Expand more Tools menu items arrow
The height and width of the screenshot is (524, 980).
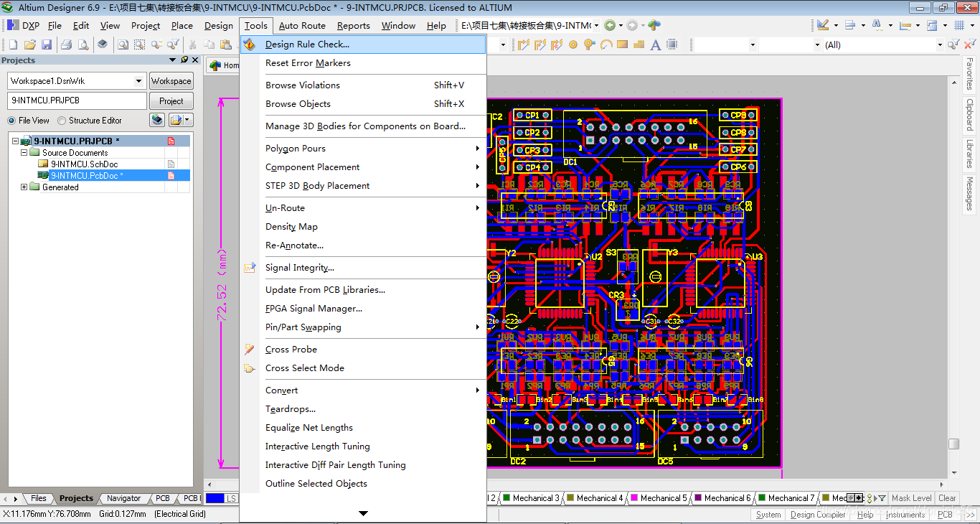(x=363, y=513)
